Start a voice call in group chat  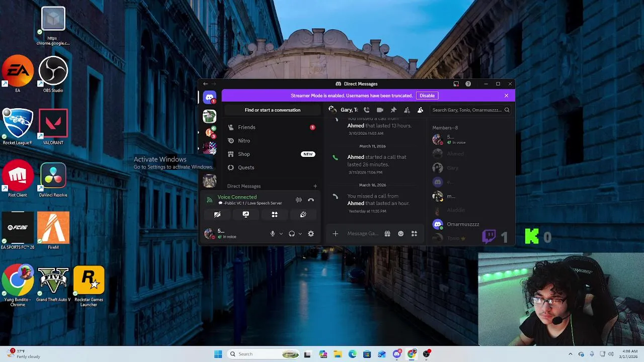coord(366,110)
